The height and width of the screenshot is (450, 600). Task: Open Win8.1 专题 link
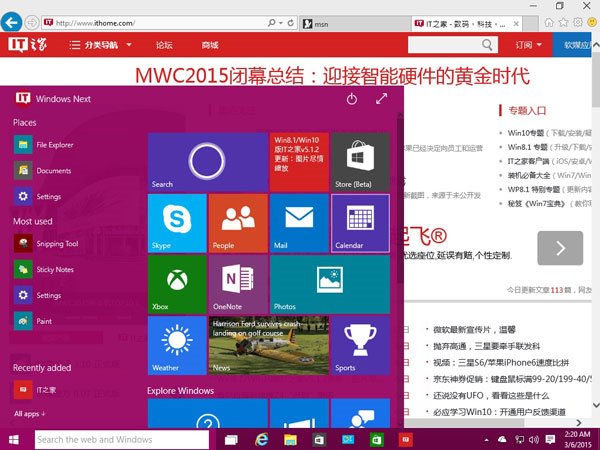coord(527,147)
